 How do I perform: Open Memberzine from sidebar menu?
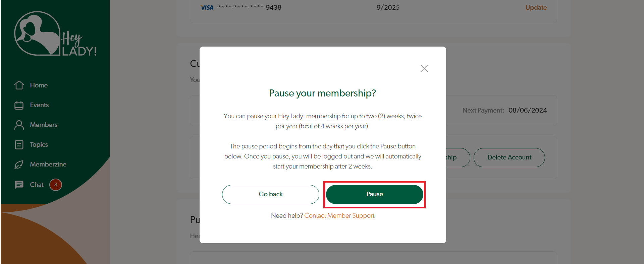[x=48, y=164]
